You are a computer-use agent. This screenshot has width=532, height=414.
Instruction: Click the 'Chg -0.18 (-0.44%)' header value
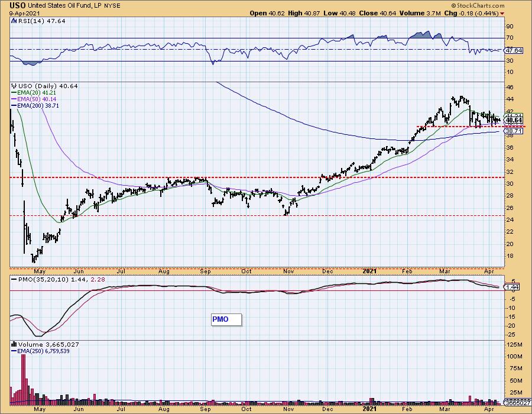(472, 13)
